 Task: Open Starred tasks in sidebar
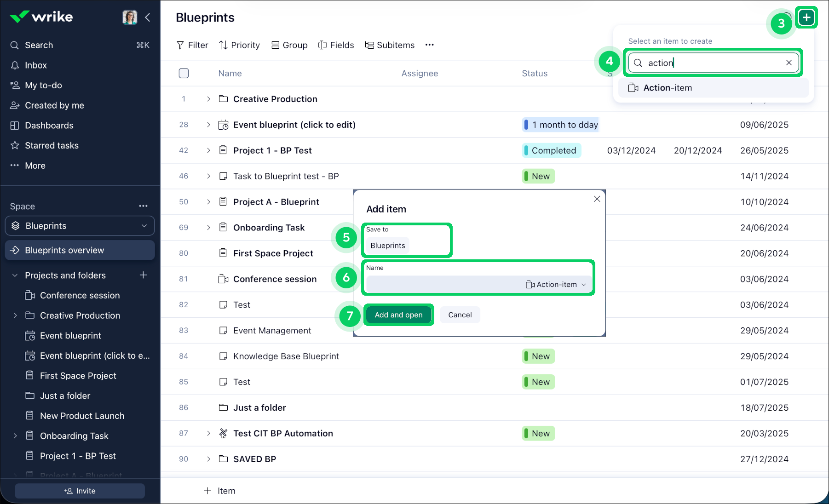pyautogui.click(x=52, y=145)
